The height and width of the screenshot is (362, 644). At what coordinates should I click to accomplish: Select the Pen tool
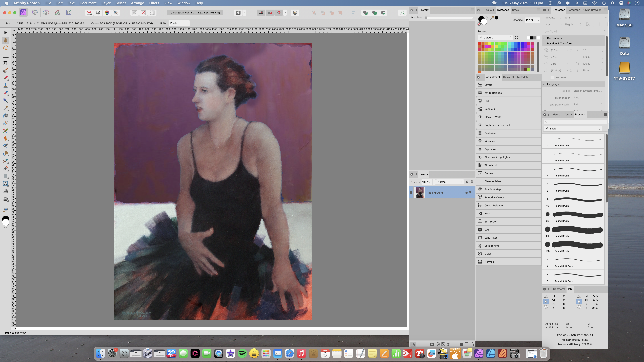6,169
